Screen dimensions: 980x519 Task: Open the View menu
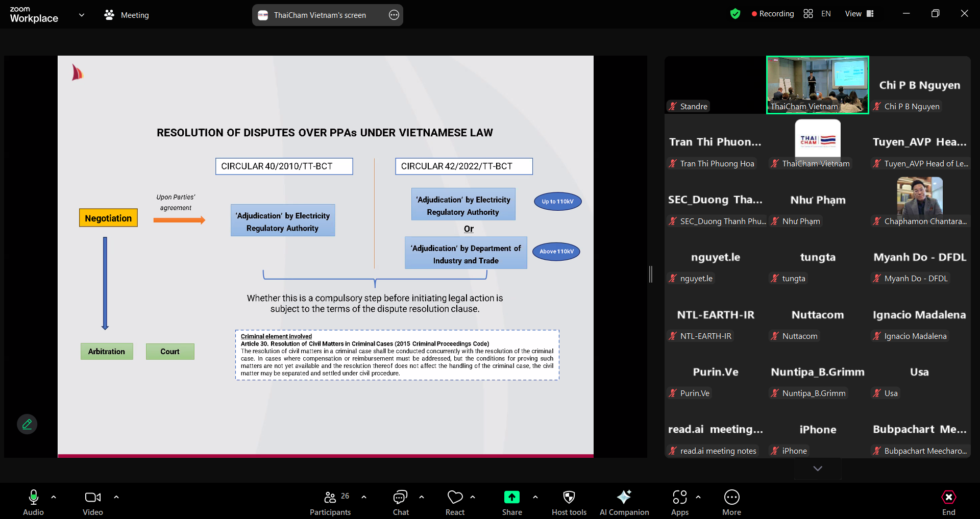(x=859, y=14)
